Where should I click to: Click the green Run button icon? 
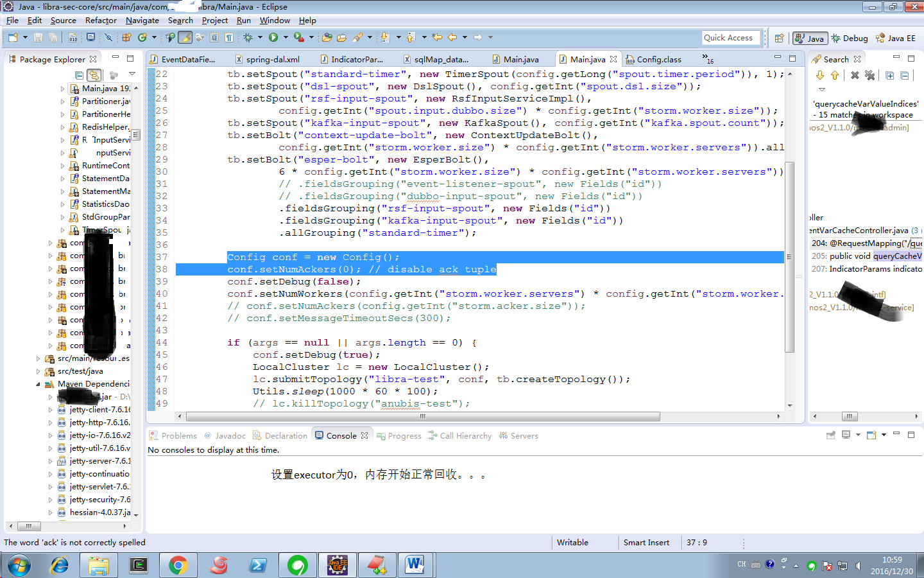pos(273,38)
